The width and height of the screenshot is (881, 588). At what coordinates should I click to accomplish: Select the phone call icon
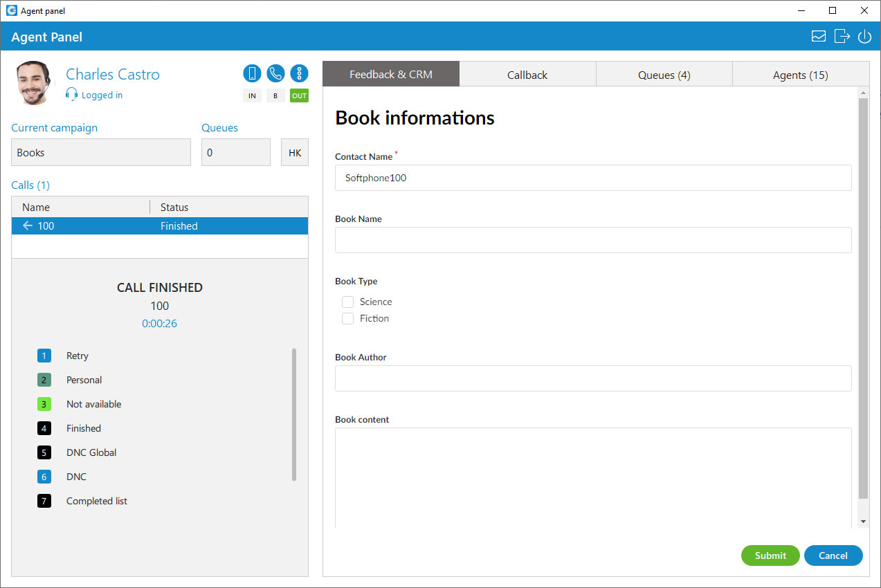pos(275,73)
